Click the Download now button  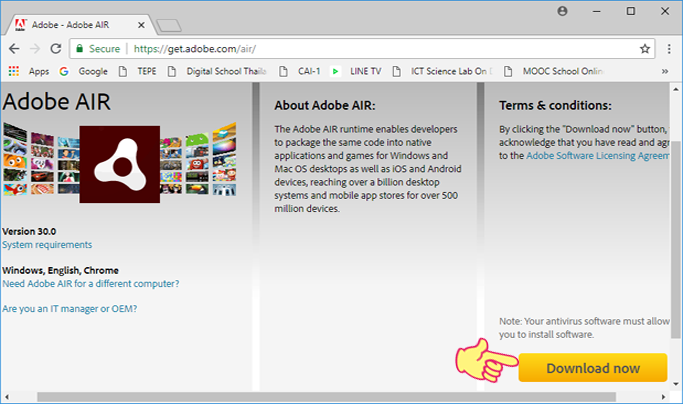coord(593,368)
